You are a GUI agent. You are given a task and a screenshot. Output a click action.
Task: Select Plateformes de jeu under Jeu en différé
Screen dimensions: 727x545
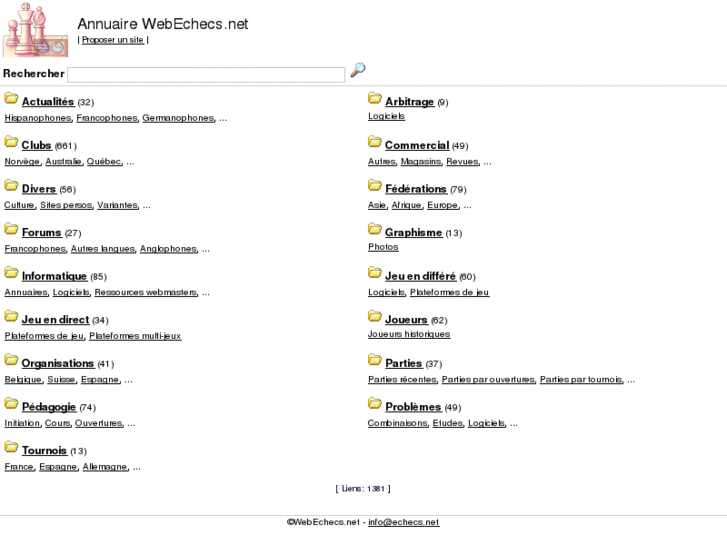(x=449, y=293)
